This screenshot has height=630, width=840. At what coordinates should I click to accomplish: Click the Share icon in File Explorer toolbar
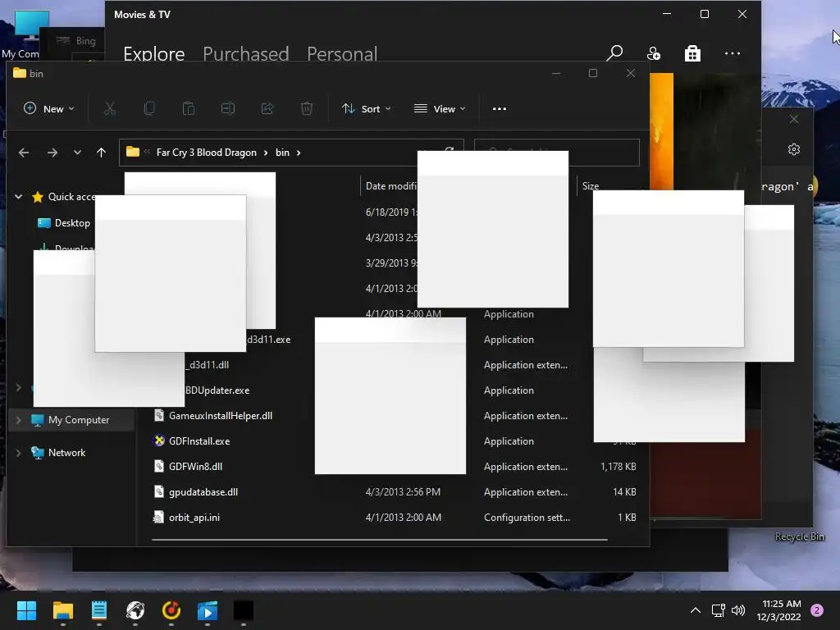click(267, 109)
